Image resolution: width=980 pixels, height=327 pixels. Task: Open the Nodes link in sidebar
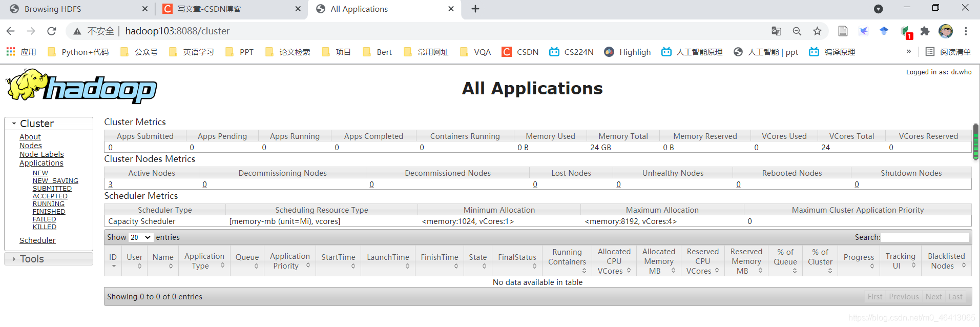(x=31, y=146)
